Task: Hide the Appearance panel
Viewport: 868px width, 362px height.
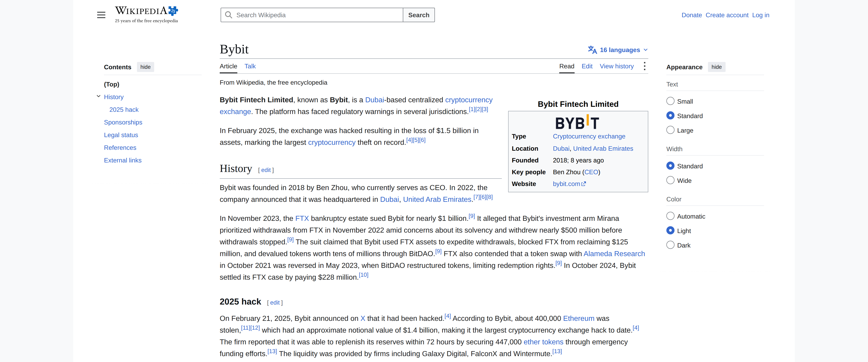Action: [x=716, y=67]
